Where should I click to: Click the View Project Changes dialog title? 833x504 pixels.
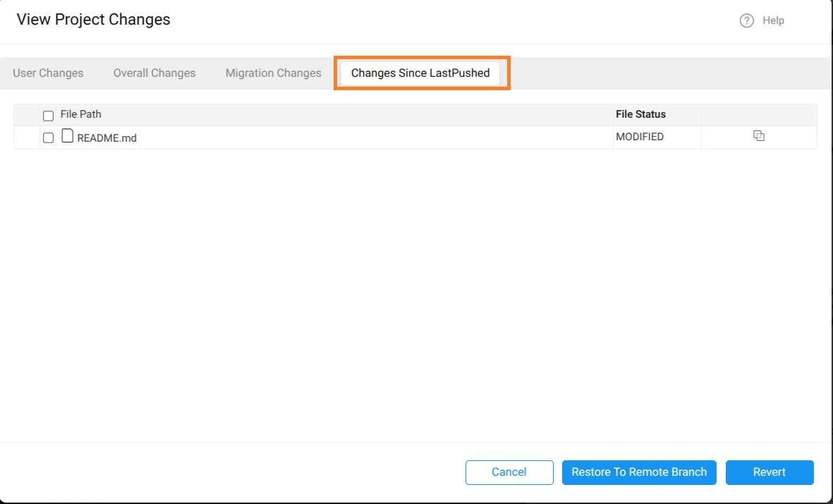pyautogui.click(x=94, y=20)
